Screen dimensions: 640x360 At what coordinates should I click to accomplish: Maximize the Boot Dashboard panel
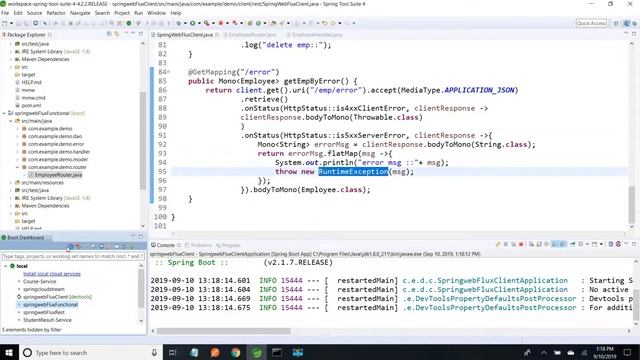tap(141, 236)
